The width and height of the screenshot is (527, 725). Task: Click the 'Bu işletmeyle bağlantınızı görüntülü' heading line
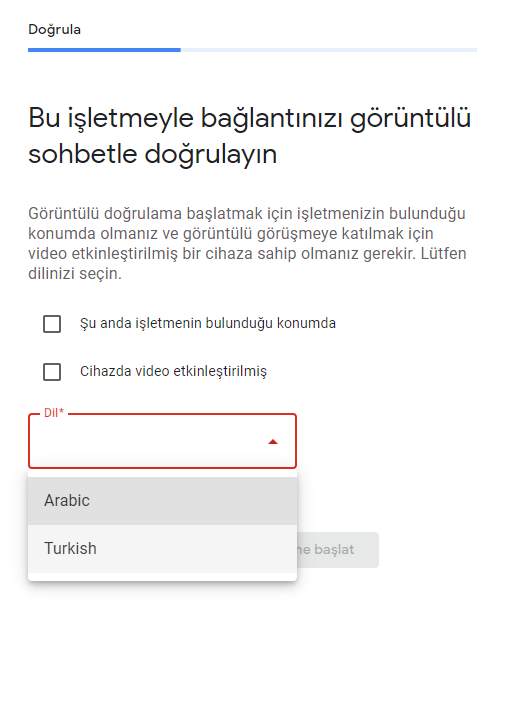[x=250, y=118]
